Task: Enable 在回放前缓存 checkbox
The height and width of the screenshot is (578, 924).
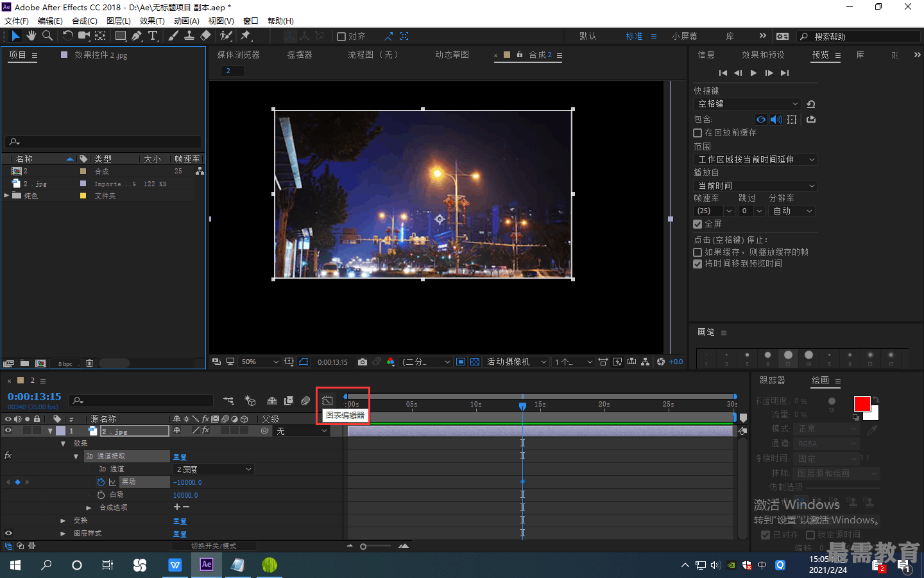Action: [697, 133]
